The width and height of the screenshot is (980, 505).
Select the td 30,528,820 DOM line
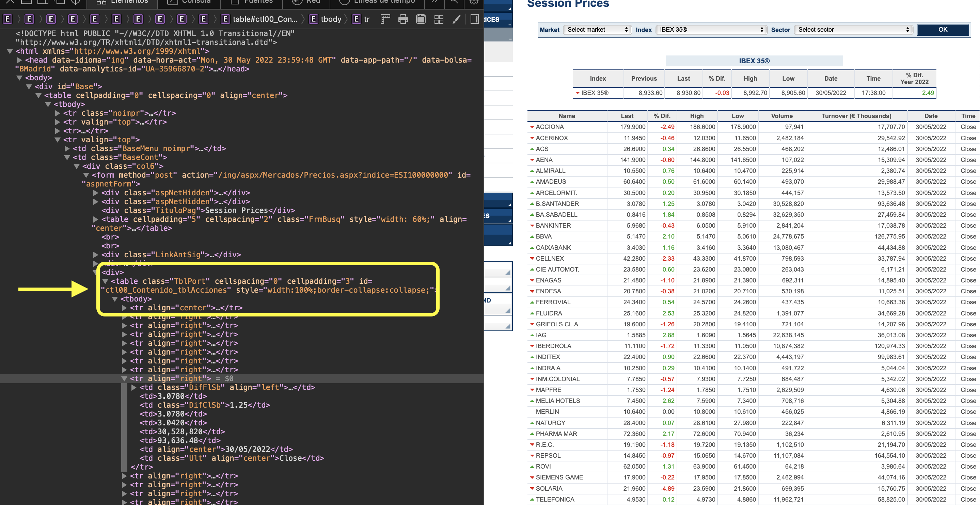coord(182,431)
